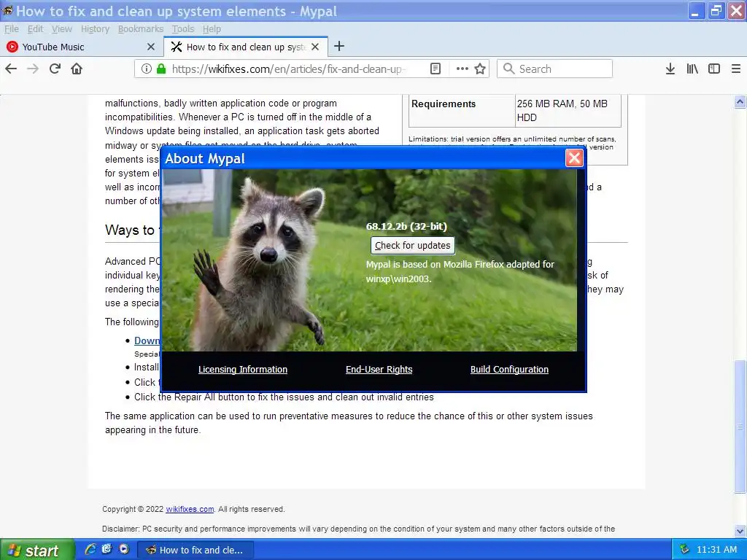The image size is (747, 560).
Task: Go back with the back arrow
Action: (11, 69)
